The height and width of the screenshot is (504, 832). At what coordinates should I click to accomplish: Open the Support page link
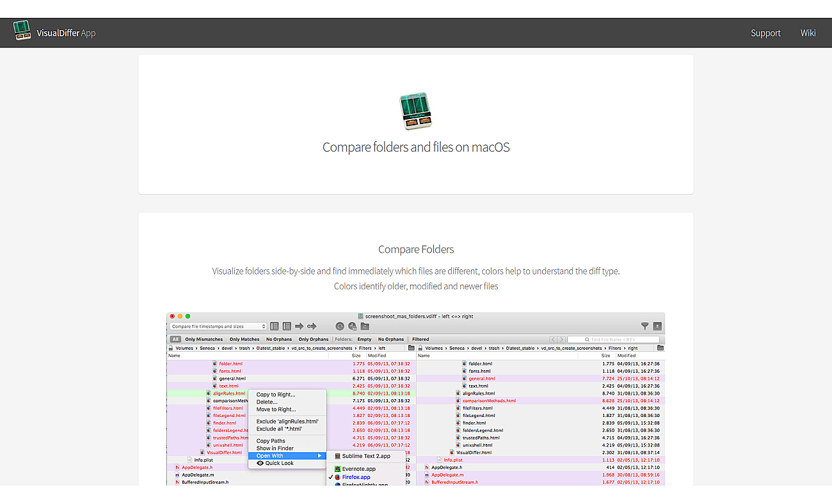(765, 33)
